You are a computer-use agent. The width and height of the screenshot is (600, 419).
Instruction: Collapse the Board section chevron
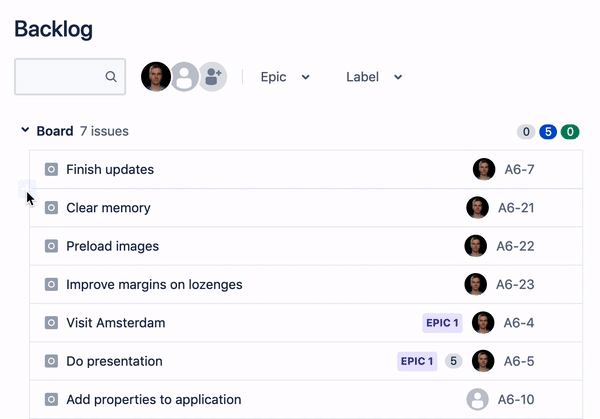[x=25, y=130]
